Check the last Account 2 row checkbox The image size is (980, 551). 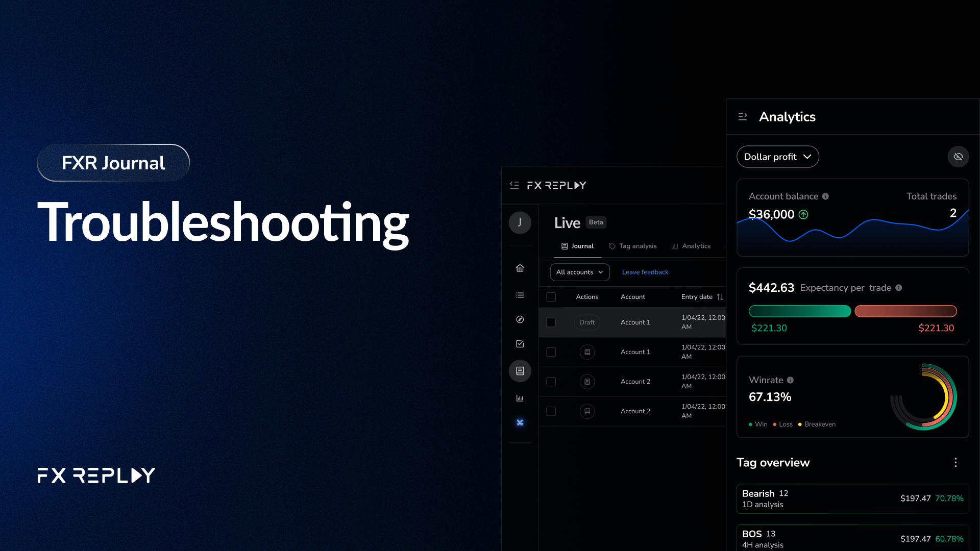[x=551, y=411]
